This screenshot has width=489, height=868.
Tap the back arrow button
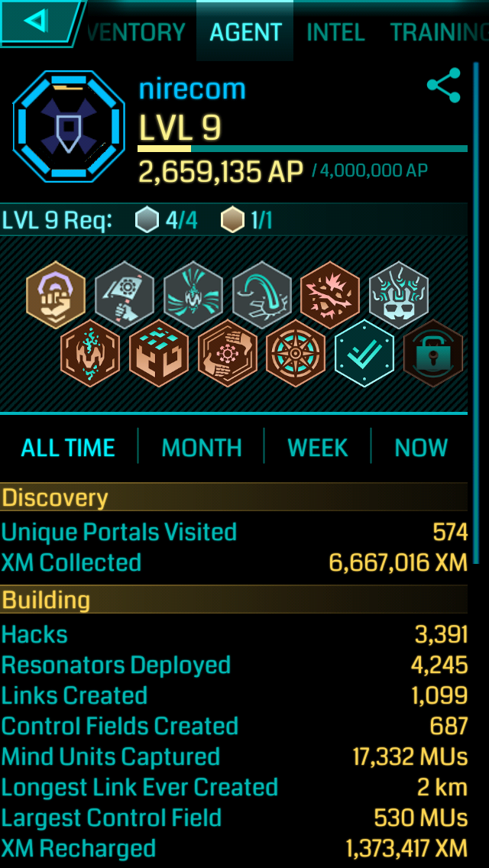39,22
